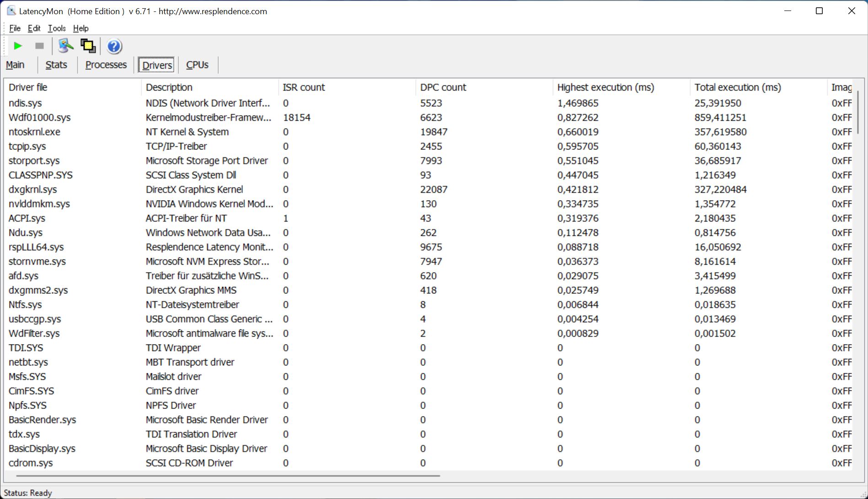Click the horizontal scrollbar at list bottom
The height and width of the screenshot is (499, 868).
pyautogui.click(x=228, y=476)
